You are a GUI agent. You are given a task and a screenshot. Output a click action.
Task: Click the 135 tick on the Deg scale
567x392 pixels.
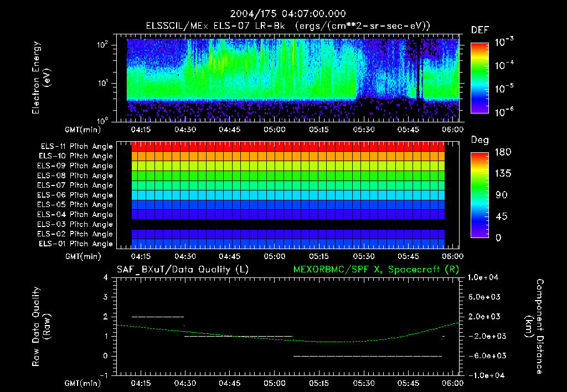coord(503,174)
